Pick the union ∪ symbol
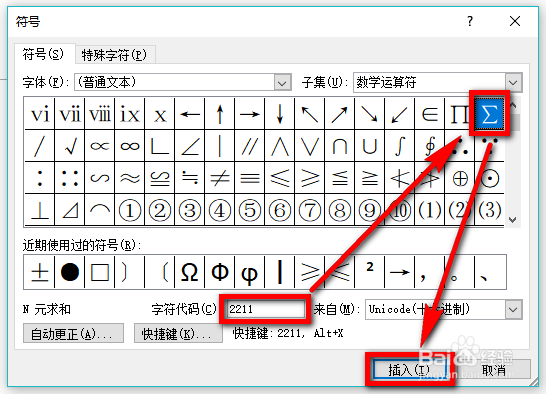The image size is (546, 394). point(369,146)
